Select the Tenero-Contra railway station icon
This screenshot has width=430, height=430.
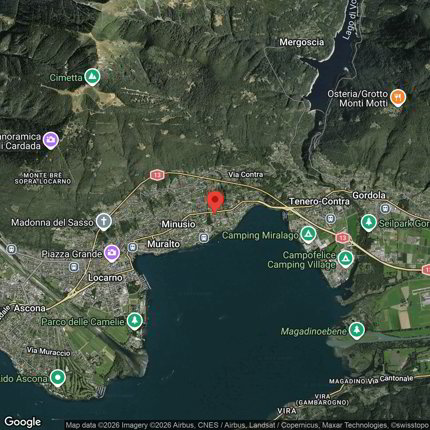coord(330,219)
